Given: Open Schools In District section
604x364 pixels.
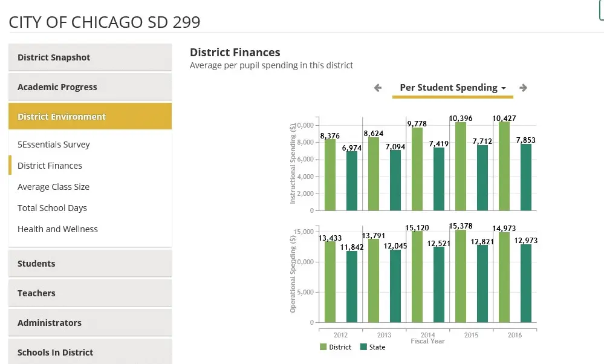Looking at the screenshot, I should tap(90, 353).
